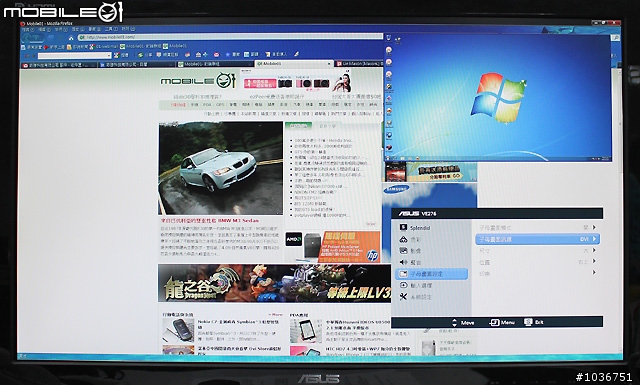Click the Windows 7 logo in the PIP window
The width and height of the screenshot is (640, 385).
coord(498,98)
